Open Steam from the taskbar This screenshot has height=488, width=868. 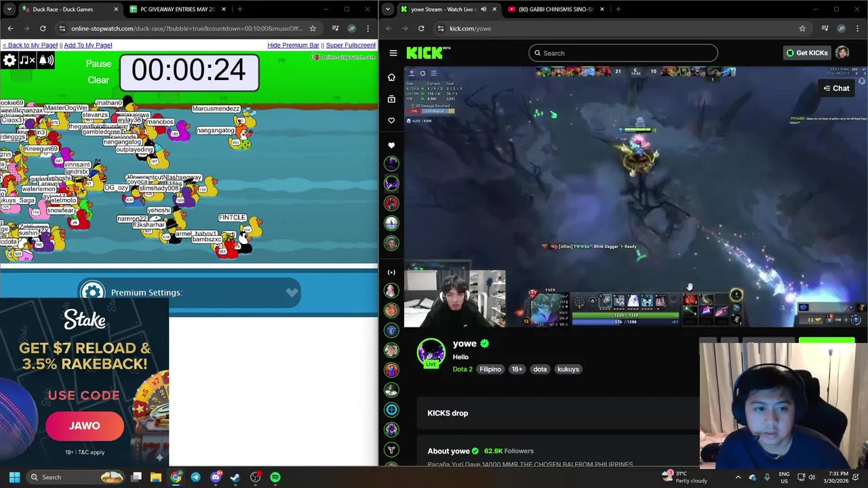coord(235,477)
